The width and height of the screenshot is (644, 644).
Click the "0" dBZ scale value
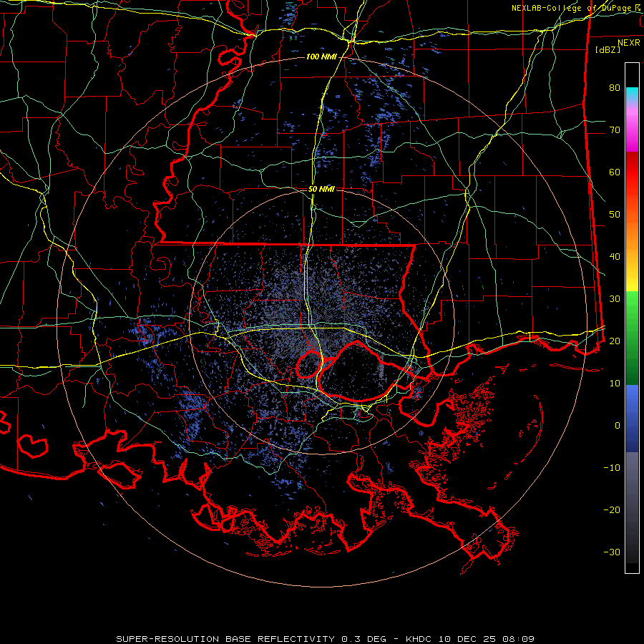[x=618, y=426]
